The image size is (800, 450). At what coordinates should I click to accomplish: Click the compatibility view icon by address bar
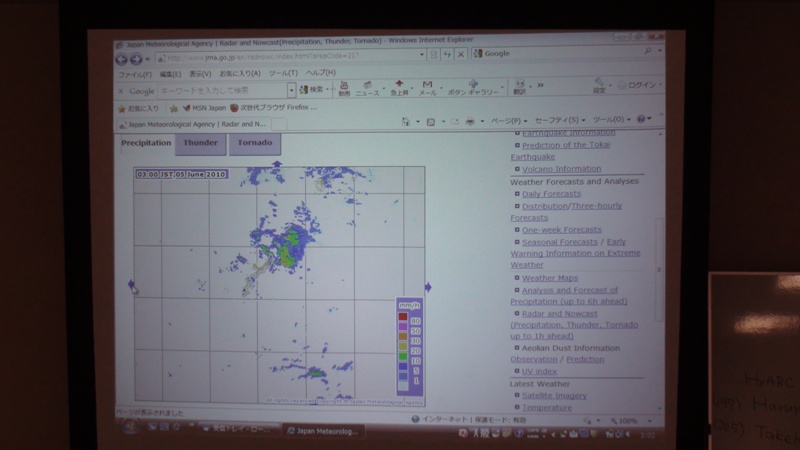434,54
